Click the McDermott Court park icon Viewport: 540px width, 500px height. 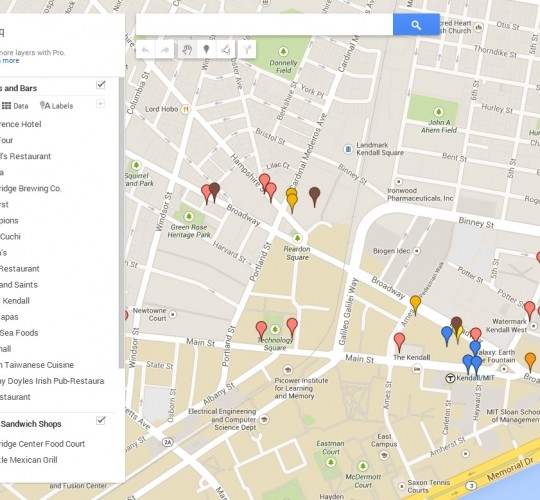pyautogui.click(x=362, y=467)
